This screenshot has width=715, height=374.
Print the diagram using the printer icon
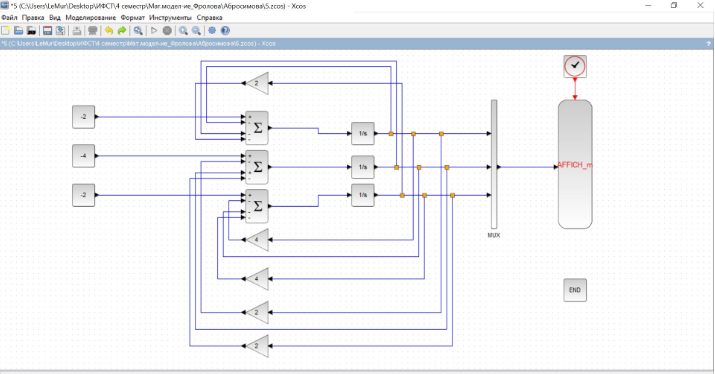click(x=77, y=31)
